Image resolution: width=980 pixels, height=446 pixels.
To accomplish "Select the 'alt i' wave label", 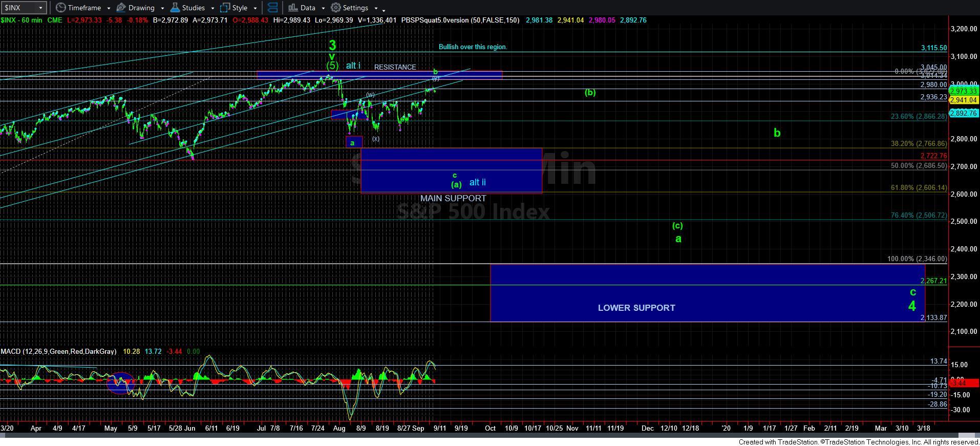I will tap(353, 66).
